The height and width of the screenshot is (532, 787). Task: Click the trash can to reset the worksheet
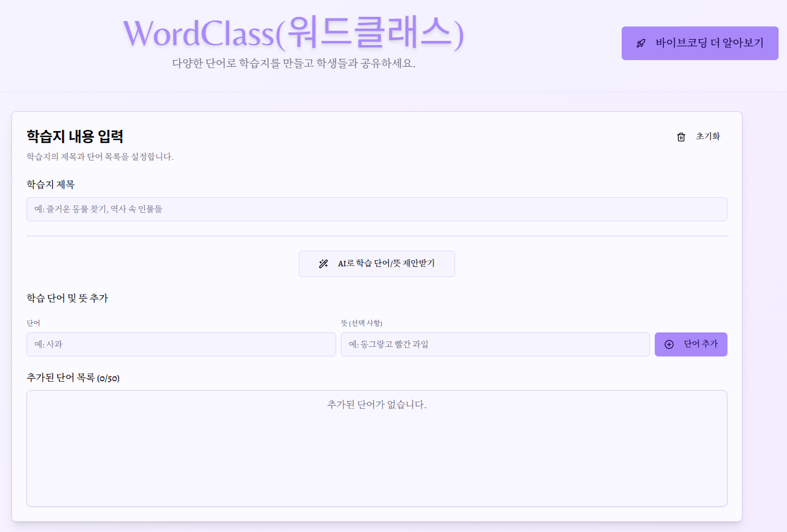coord(681,136)
